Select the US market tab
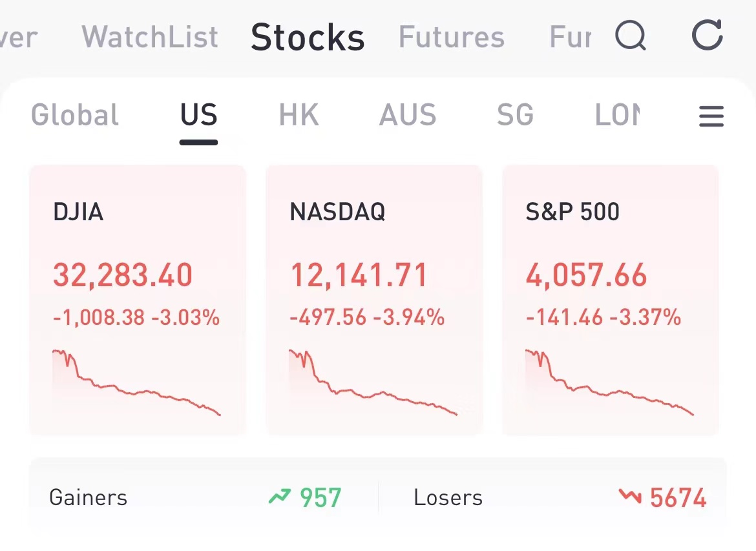Viewport: 756px width, 551px height. (198, 116)
